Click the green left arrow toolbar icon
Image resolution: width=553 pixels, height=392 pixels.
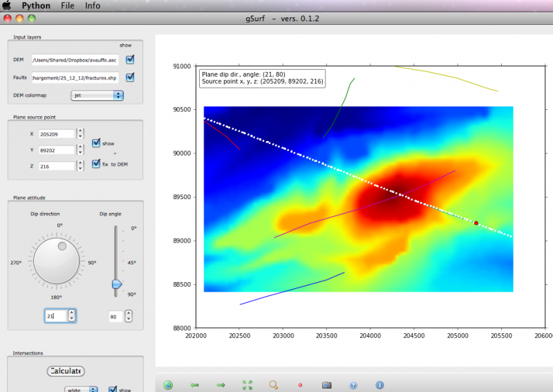(194, 385)
